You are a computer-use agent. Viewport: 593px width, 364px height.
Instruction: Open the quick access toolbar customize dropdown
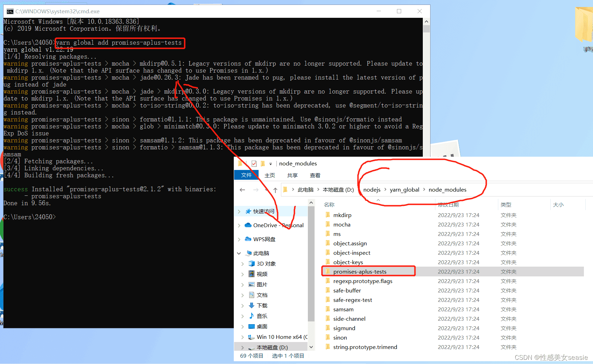coord(270,164)
